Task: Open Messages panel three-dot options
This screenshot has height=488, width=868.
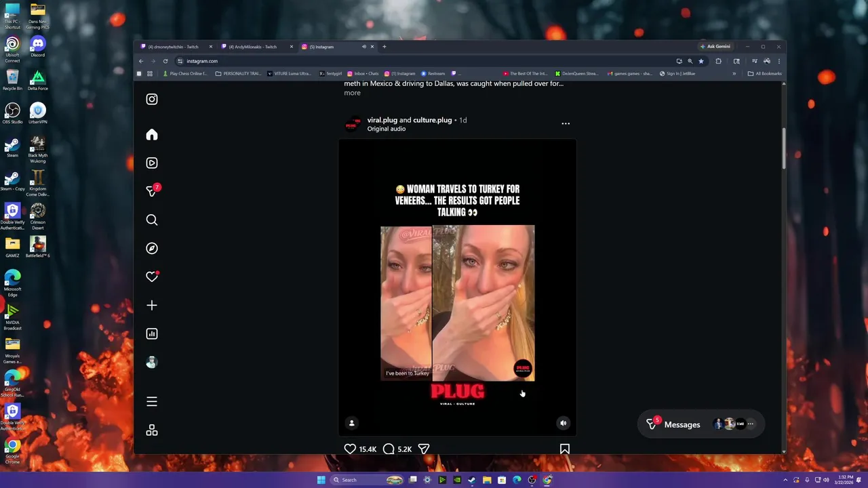Action: (750, 424)
